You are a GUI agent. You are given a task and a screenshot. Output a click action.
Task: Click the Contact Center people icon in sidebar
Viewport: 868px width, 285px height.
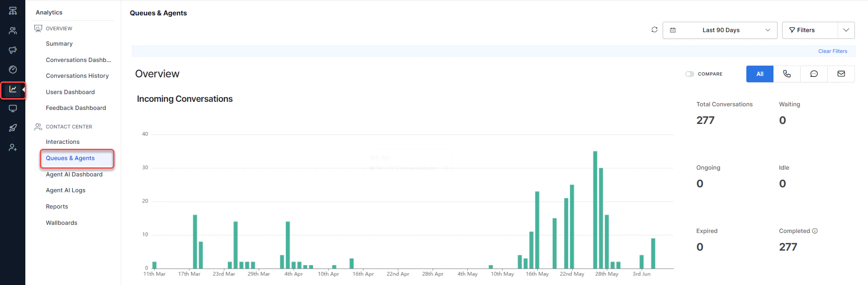click(38, 127)
